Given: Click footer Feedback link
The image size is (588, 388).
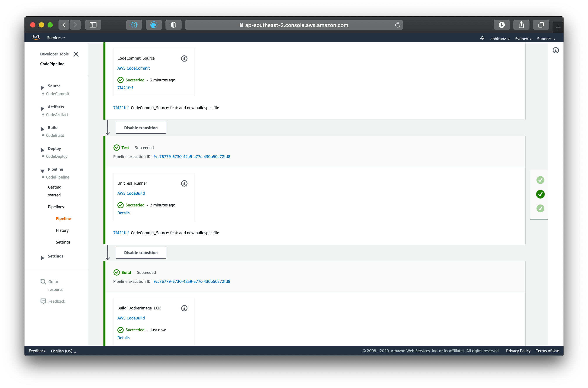Looking at the screenshot, I should (x=37, y=351).
